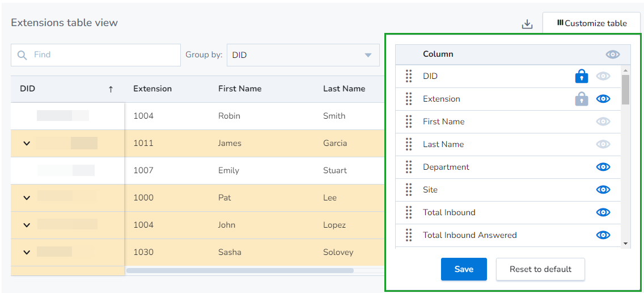Click the Department label in column list
The width and height of the screenshot is (644, 293).
point(446,167)
